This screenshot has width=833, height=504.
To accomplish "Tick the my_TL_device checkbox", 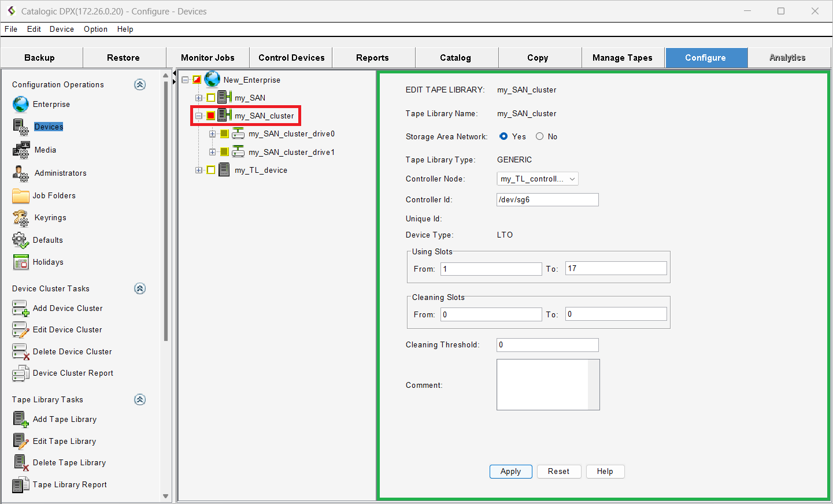I will pos(211,170).
